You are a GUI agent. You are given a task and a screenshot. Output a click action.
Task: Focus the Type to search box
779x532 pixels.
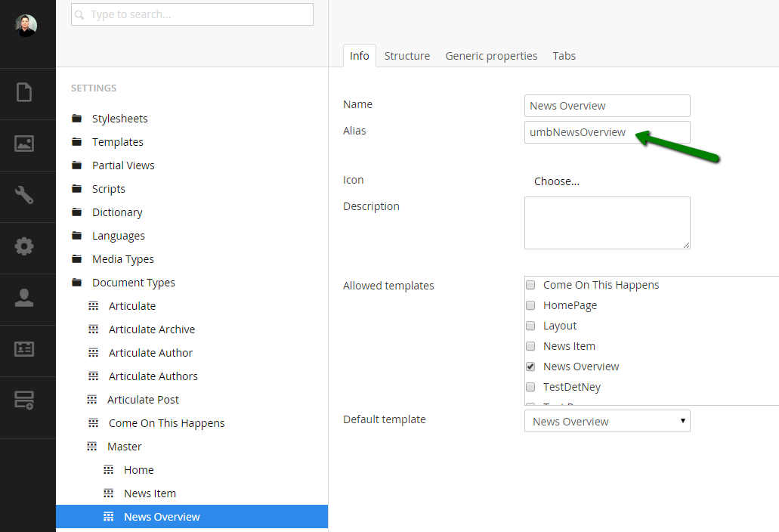pos(192,14)
